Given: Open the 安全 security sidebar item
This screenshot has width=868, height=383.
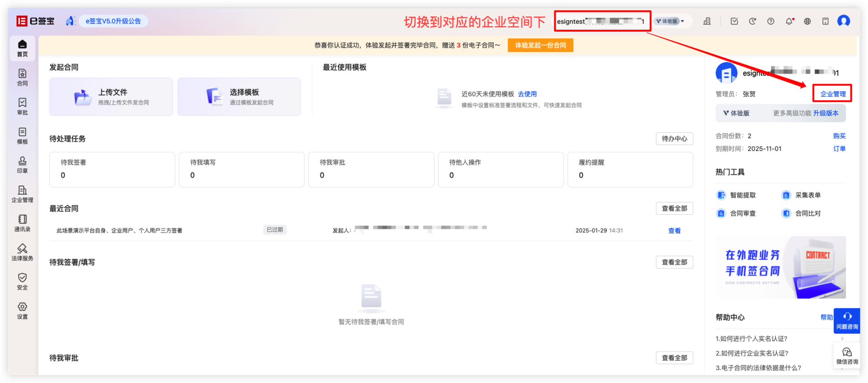Looking at the screenshot, I should pyautogui.click(x=22, y=282).
